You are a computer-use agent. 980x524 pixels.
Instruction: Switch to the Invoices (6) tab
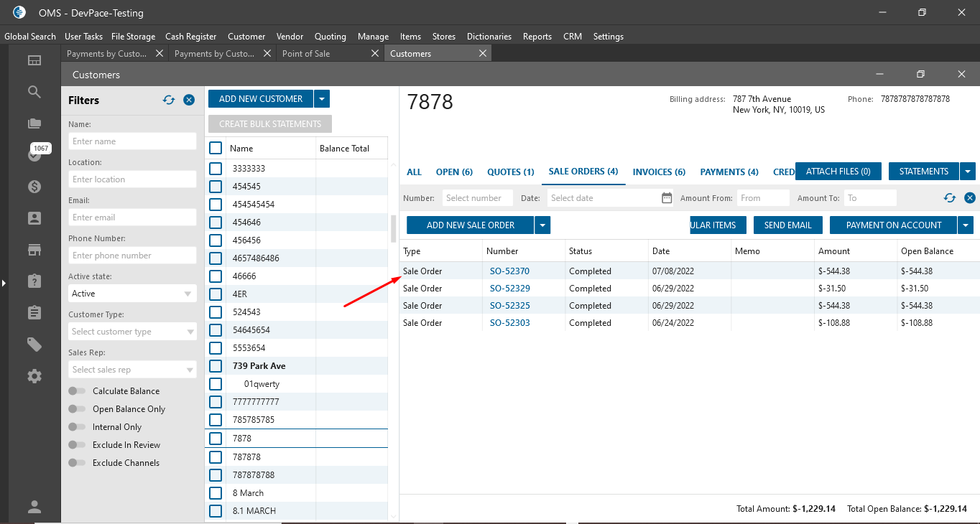coord(659,172)
